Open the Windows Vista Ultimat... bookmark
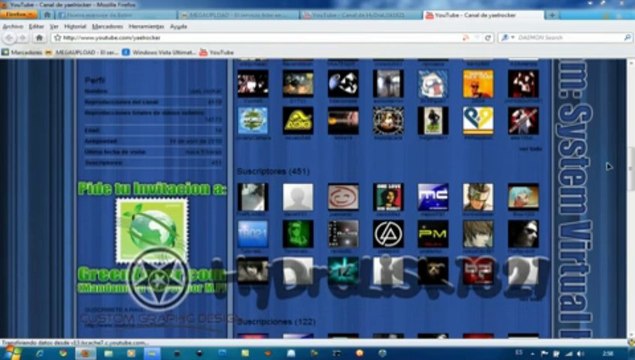 click(x=159, y=53)
